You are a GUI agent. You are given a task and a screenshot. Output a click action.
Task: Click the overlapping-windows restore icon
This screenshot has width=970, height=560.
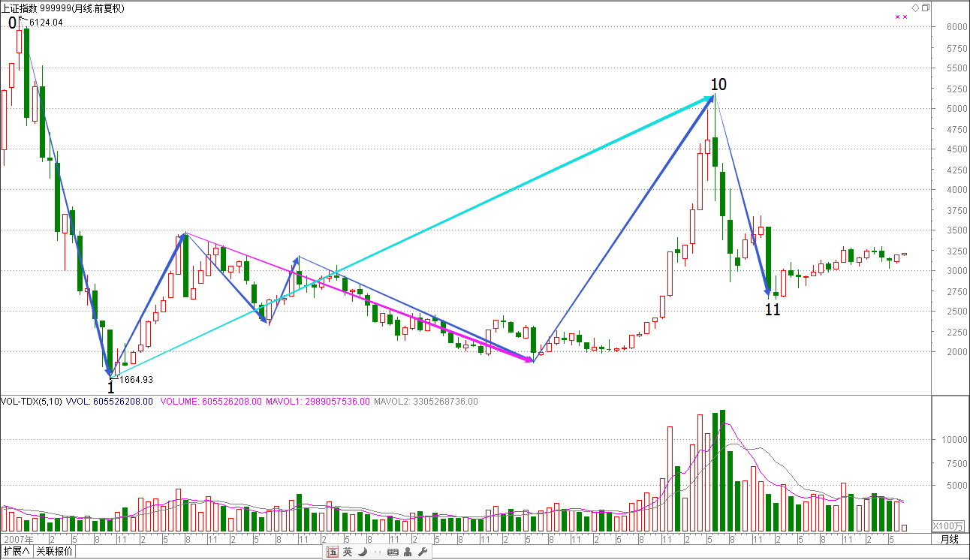pos(926,8)
